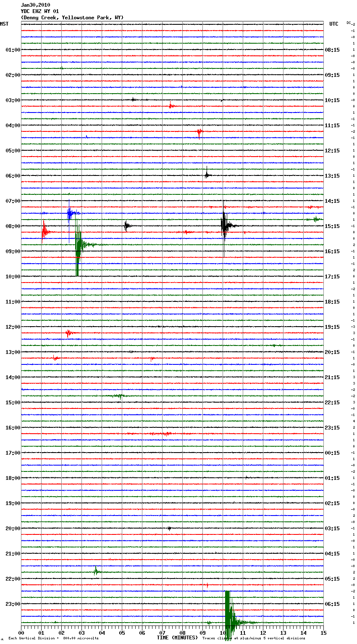Viewport: 357px width, 644px height.
Task: Select the "10:00" MST time label
Action: pos(13,277)
